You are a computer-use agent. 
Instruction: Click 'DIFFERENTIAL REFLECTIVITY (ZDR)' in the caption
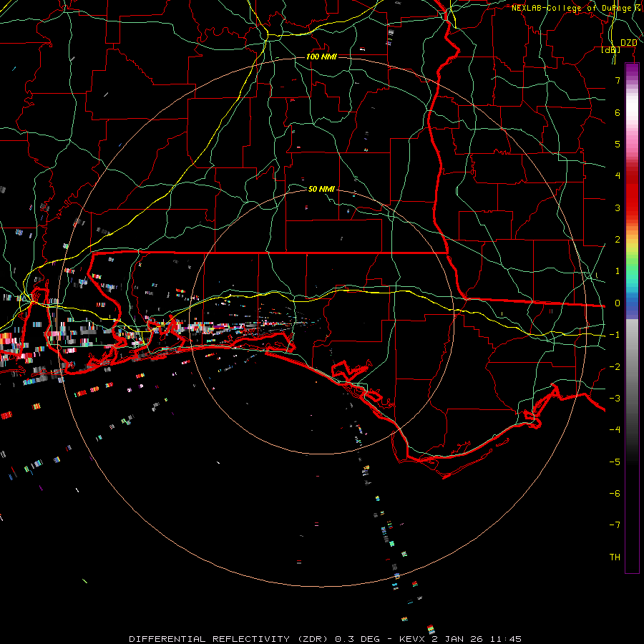[229, 639]
